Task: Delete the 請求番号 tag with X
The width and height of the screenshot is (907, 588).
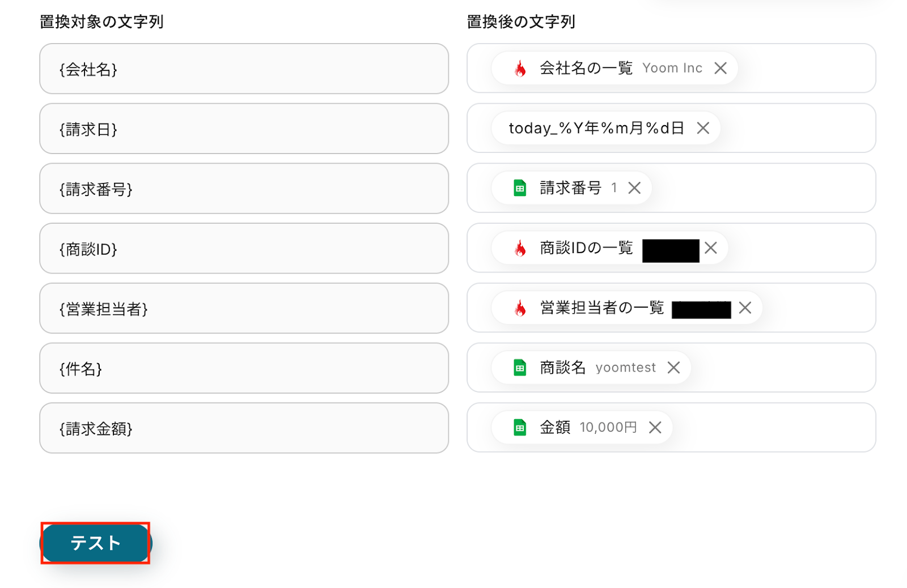Action: (x=634, y=188)
